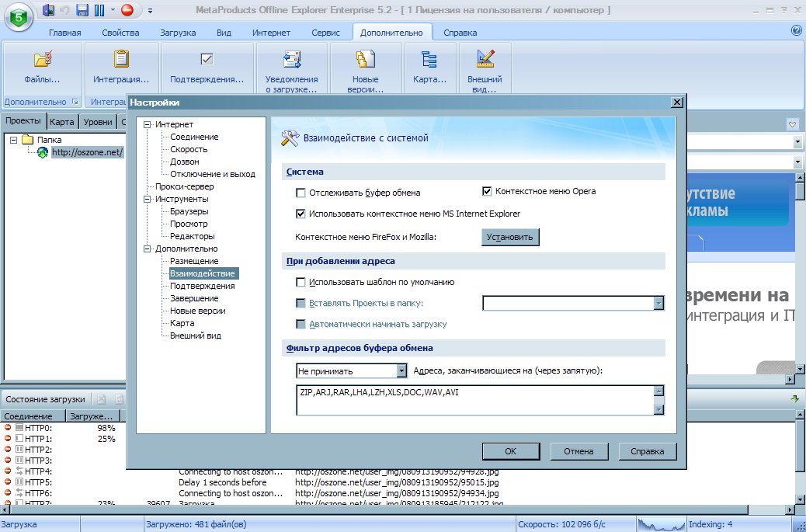The height and width of the screenshot is (532, 806).
Task: Click the speed graph in the status bar
Action: point(661,524)
